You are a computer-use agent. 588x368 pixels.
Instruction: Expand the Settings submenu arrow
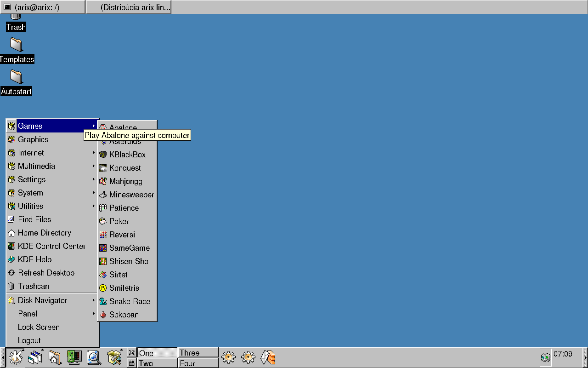94,179
